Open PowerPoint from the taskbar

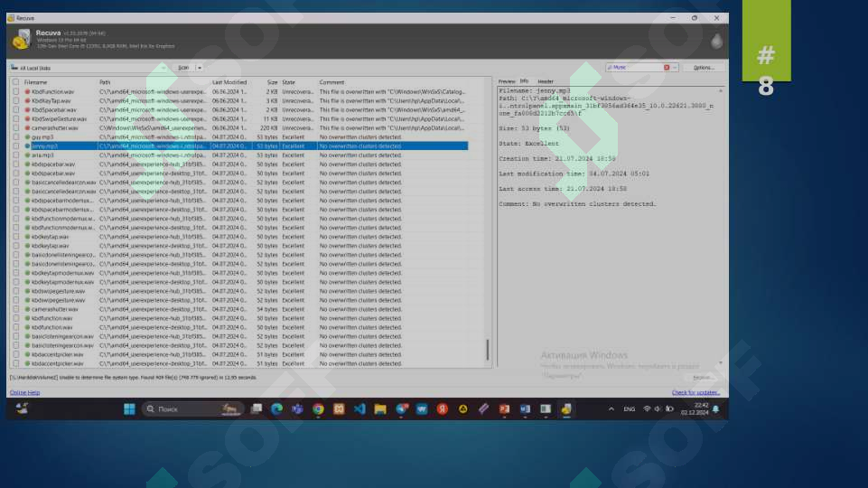(x=504, y=409)
